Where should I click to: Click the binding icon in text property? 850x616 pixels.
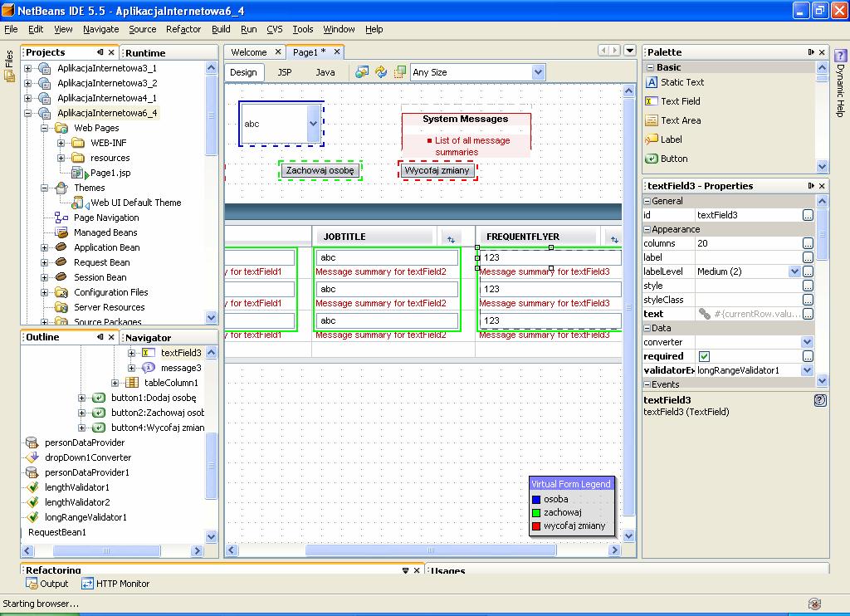click(704, 314)
